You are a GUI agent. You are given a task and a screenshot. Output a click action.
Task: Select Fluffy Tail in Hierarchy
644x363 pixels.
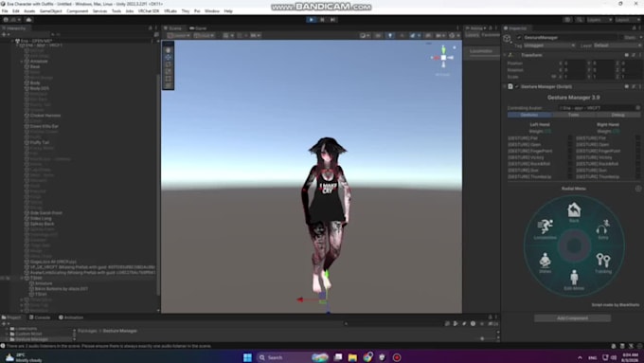[x=39, y=143]
